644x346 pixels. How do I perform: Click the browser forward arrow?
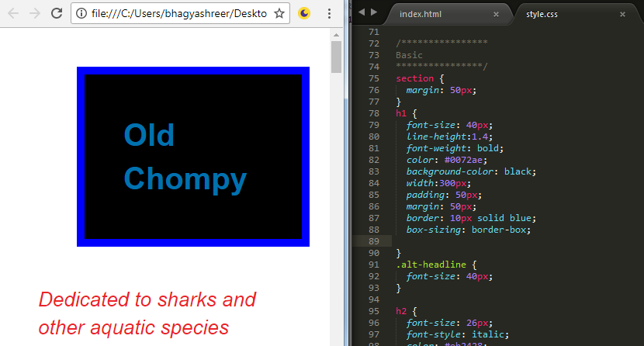[x=34, y=13]
